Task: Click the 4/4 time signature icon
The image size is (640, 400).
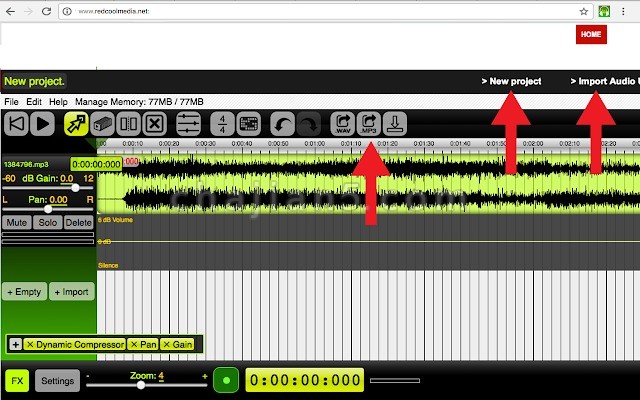Action: (222, 124)
